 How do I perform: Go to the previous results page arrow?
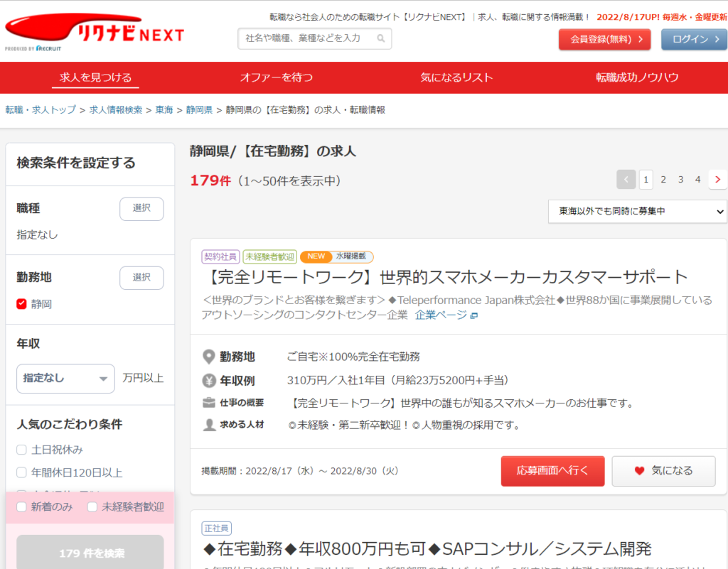(626, 180)
